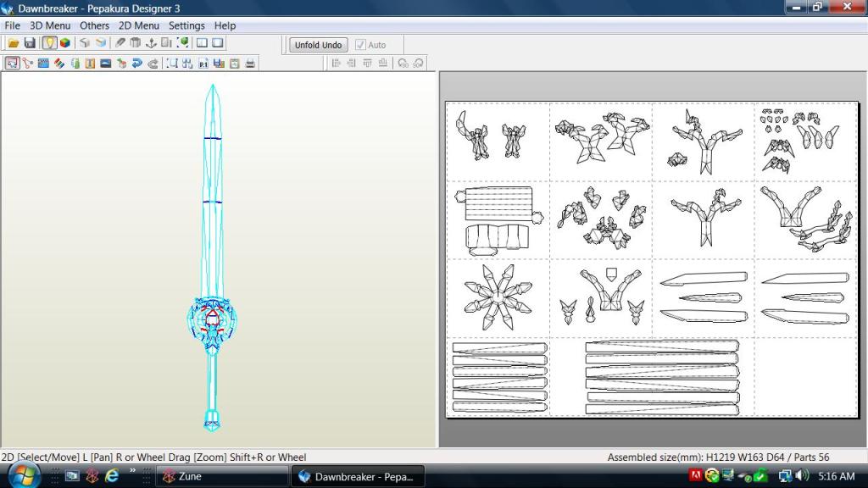The height and width of the screenshot is (488, 868).
Task: Click the rotate 90 counterclockwise icon
Action: 403,64
